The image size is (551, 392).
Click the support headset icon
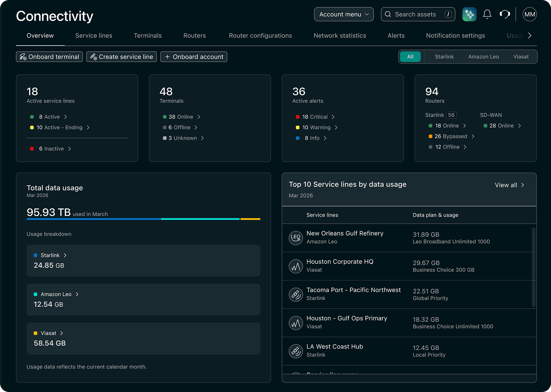(x=505, y=14)
